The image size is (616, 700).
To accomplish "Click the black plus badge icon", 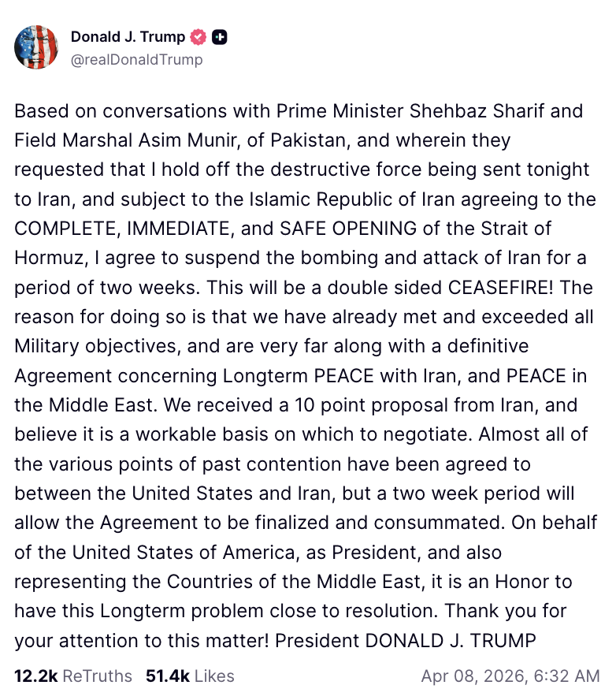I will tap(221, 37).
